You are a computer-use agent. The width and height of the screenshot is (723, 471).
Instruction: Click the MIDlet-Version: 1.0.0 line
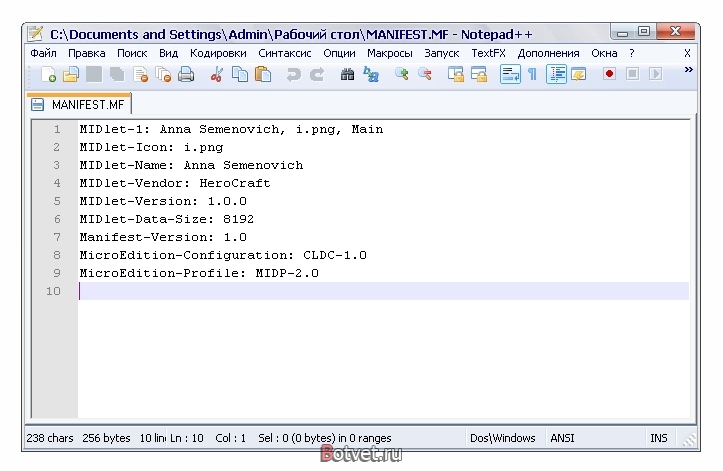point(163,201)
